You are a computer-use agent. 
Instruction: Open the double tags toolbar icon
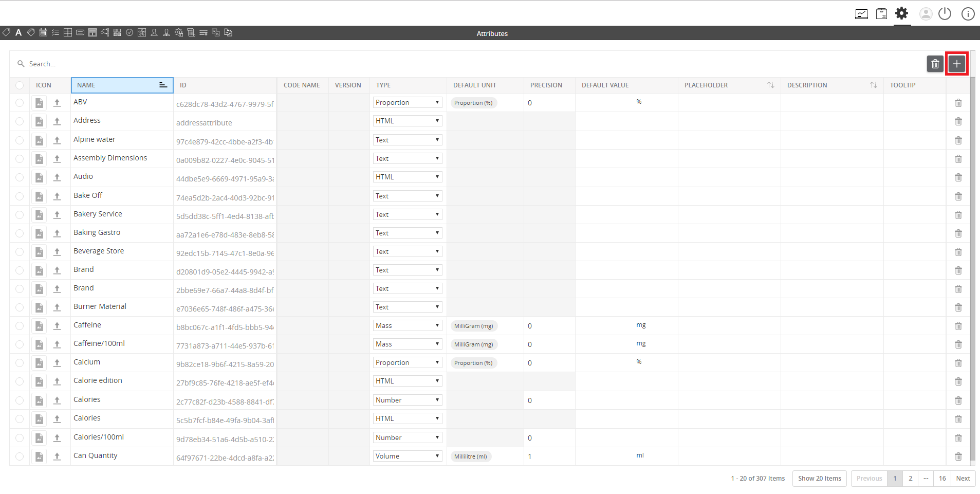point(31,32)
